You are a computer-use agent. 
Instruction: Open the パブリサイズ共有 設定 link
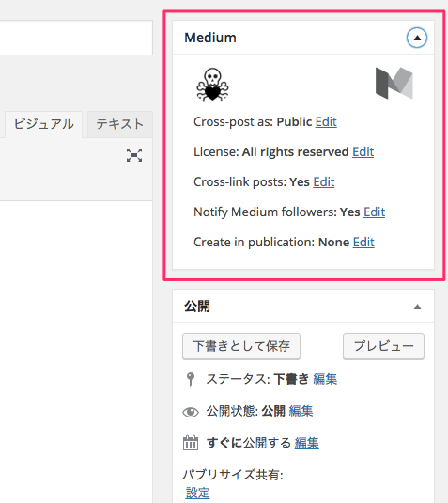[x=197, y=494]
